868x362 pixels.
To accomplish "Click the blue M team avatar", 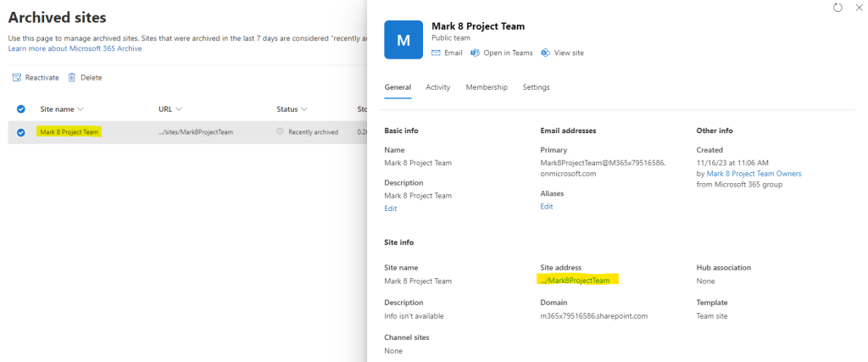I will (x=403, y=40).
